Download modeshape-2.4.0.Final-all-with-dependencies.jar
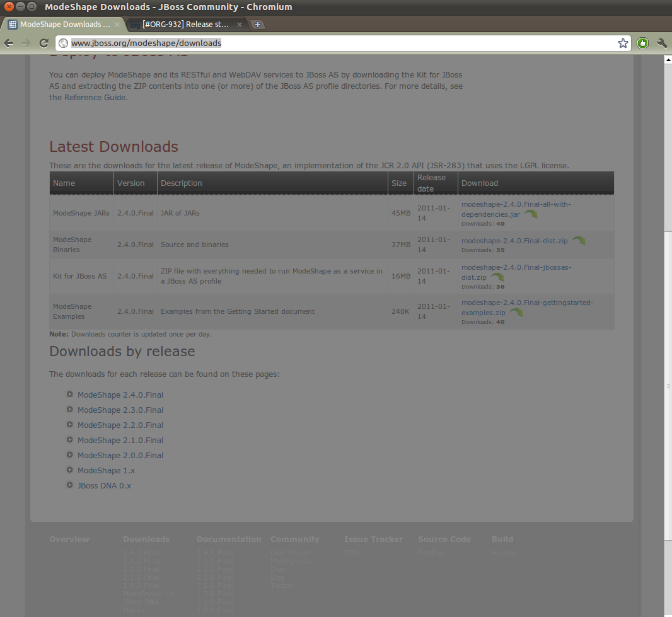672x617 pixels. [516, 209]
